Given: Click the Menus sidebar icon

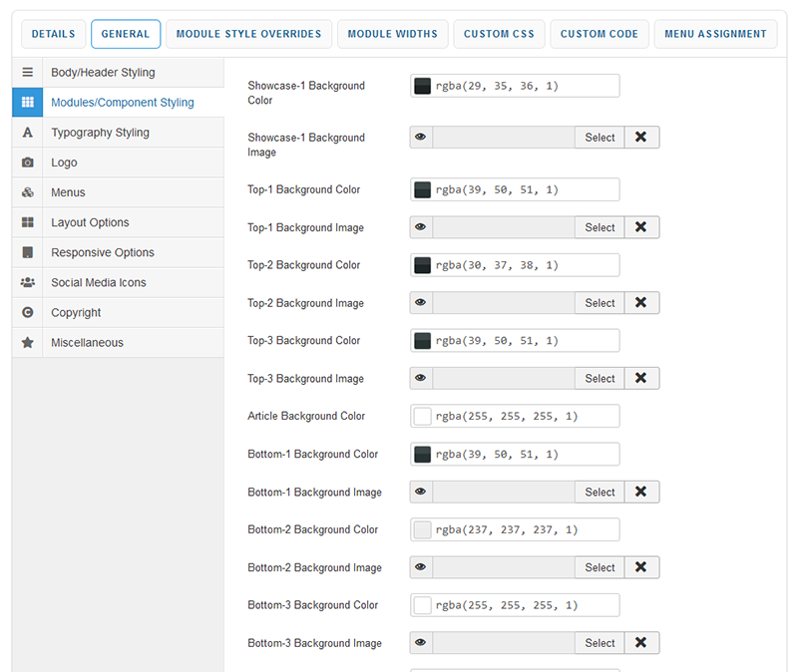Looking at the screenshot, I should click(x=28, y=192).
